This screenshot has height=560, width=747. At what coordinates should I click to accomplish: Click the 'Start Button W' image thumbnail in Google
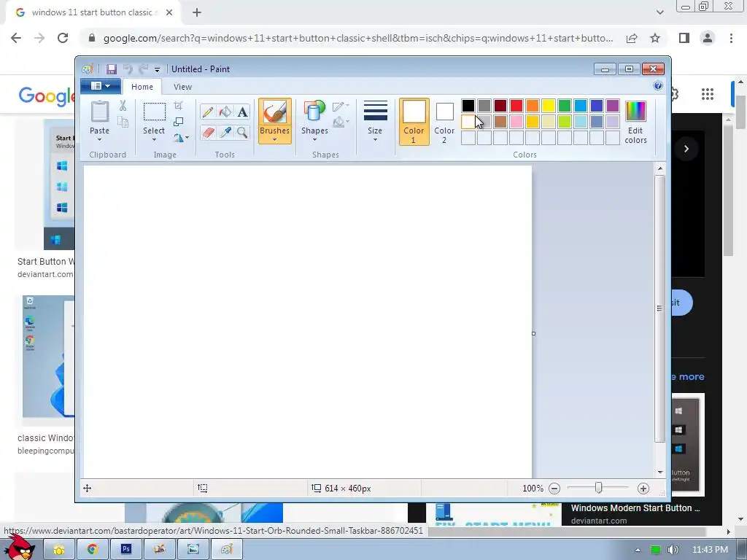59,184
